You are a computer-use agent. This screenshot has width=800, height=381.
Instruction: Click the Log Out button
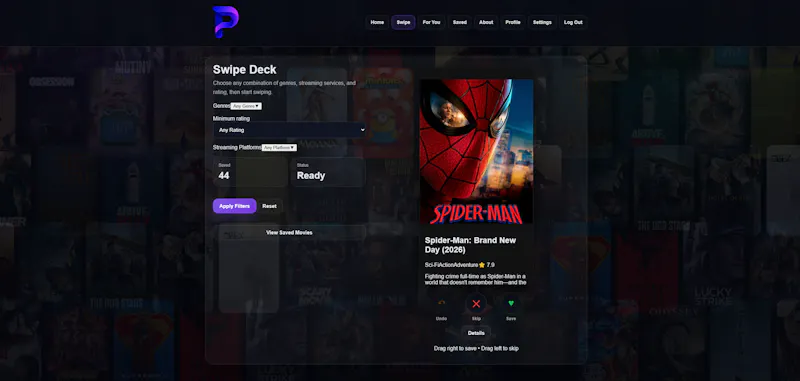pyautogui.click(x=573, y=22)
